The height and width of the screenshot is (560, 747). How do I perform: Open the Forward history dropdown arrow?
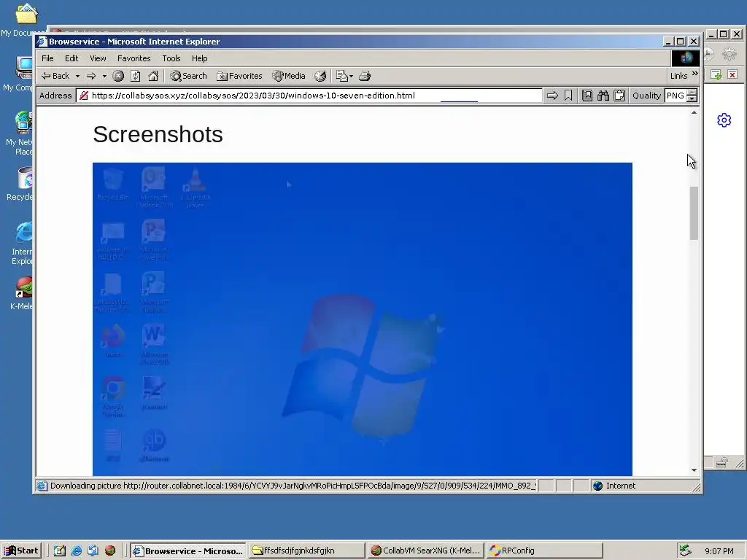click(104, 76)
